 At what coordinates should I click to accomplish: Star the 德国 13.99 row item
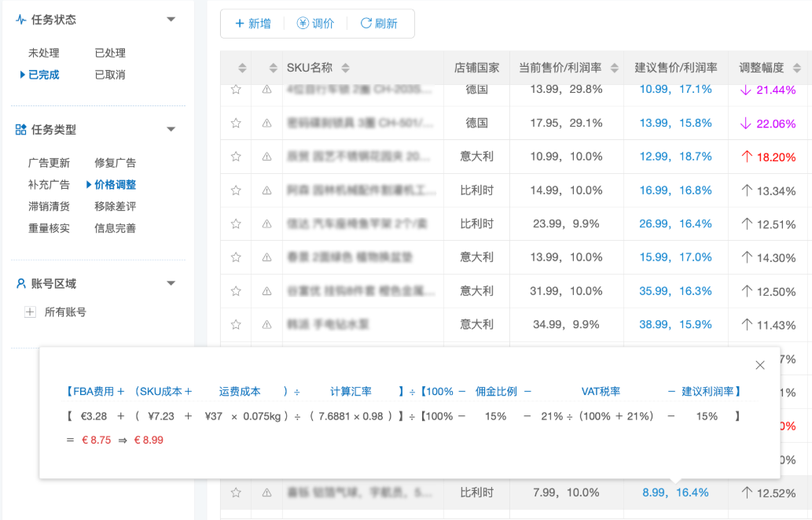pos(236,90)
